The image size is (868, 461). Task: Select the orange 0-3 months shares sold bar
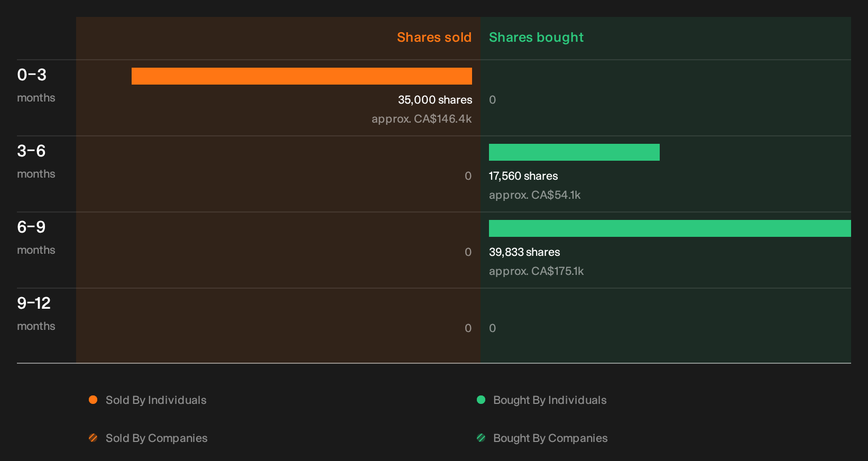point(302,76)
